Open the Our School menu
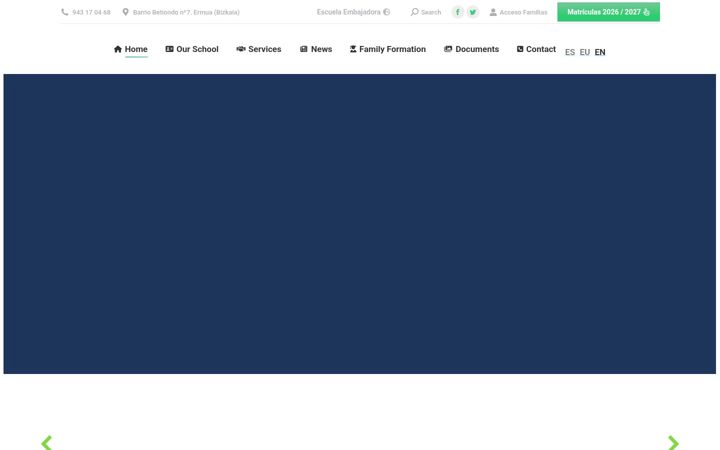This screenshot has width=720, height=450. (x=197, y=49)
